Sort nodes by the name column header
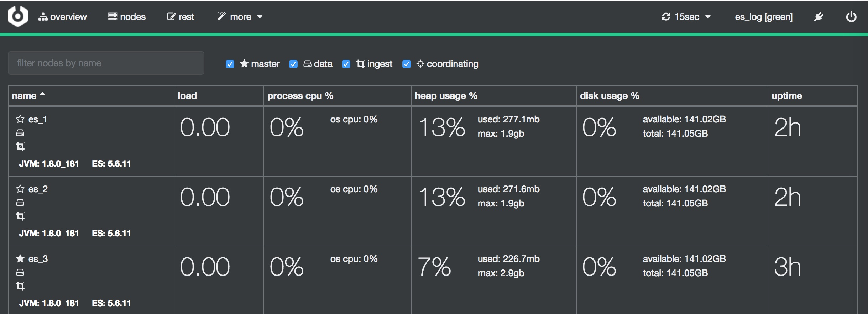868x314 pixels. click(24, 96)
